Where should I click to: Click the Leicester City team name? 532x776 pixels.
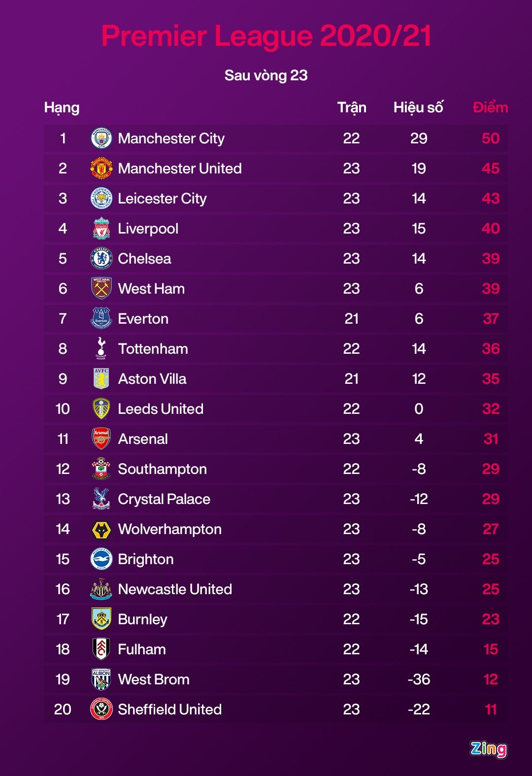162,199
